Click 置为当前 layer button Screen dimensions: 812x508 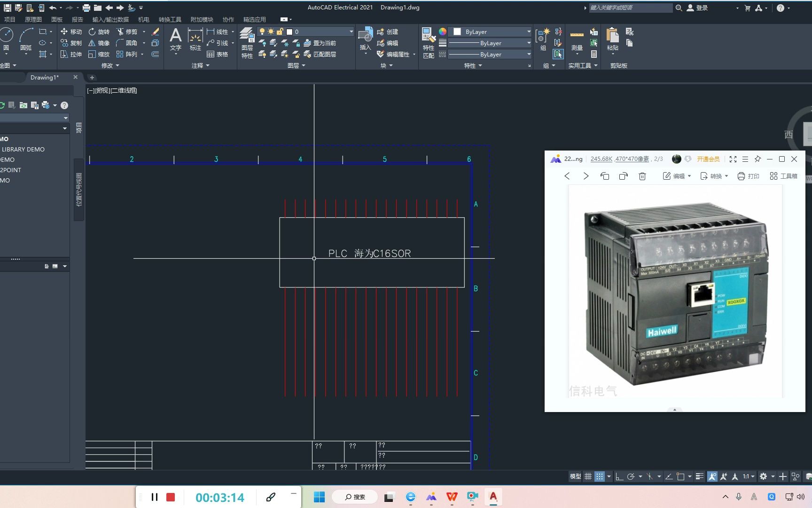tap(320, 43)
